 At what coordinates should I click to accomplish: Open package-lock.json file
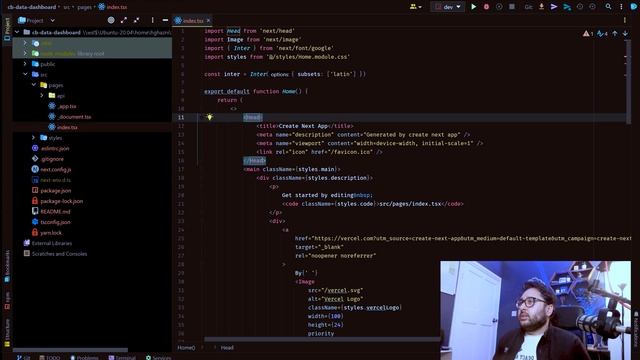click(58, 201)
